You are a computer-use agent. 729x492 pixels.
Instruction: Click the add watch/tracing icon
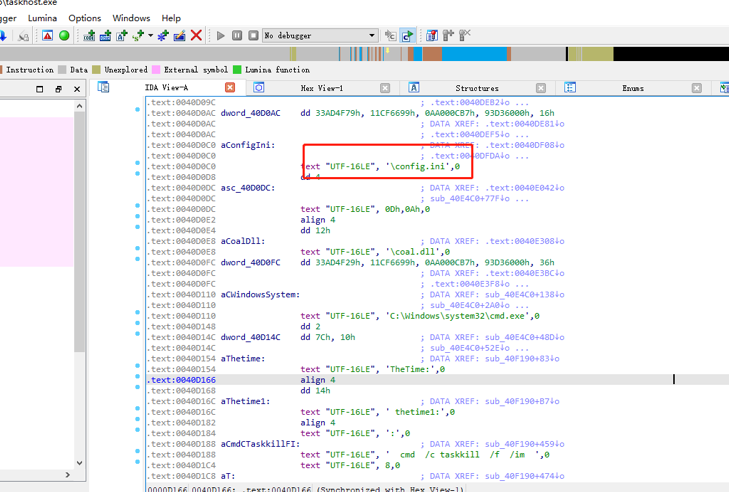coord(448,35)
